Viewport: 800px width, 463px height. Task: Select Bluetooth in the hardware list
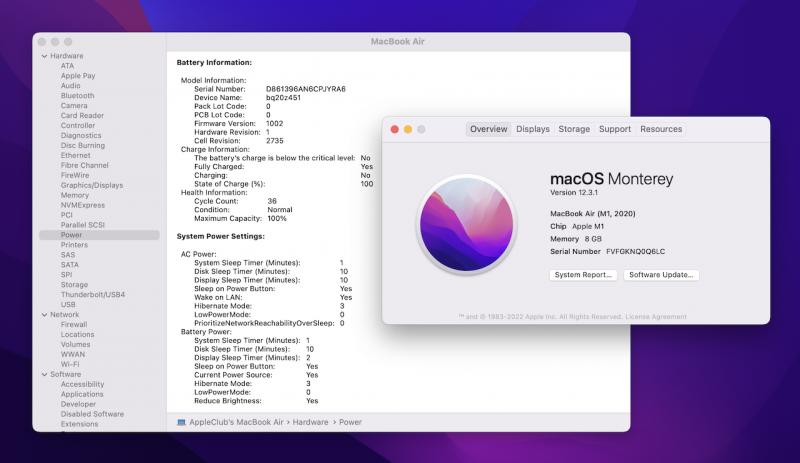tap(77, 96)
